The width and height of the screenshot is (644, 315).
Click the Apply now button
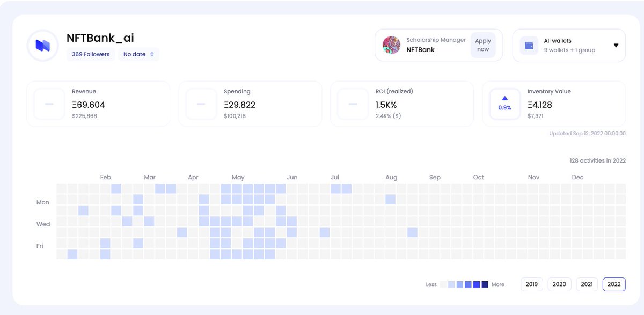pyautogui.click(x=483, y=45)
